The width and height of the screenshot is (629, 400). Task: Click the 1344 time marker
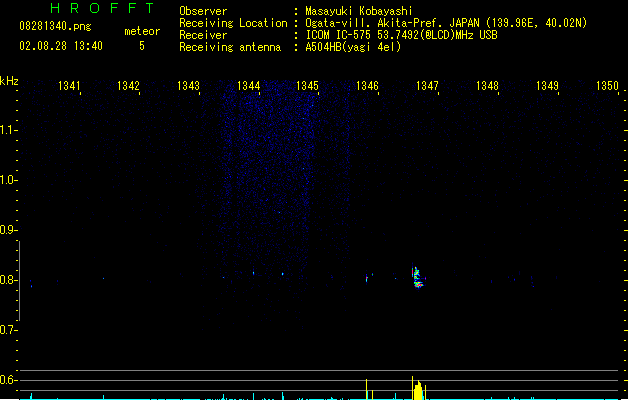coord(248,86)
